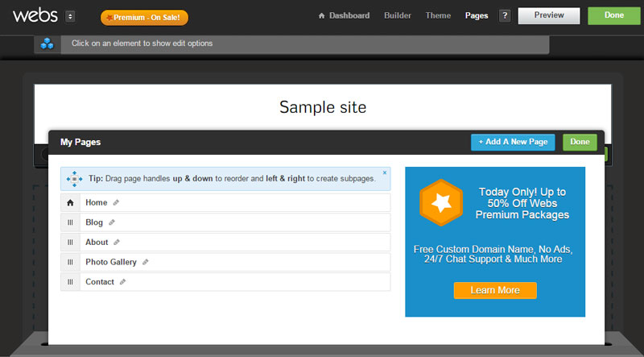
Task: Click the green Done button in top bar
Action: coord(614,15)
